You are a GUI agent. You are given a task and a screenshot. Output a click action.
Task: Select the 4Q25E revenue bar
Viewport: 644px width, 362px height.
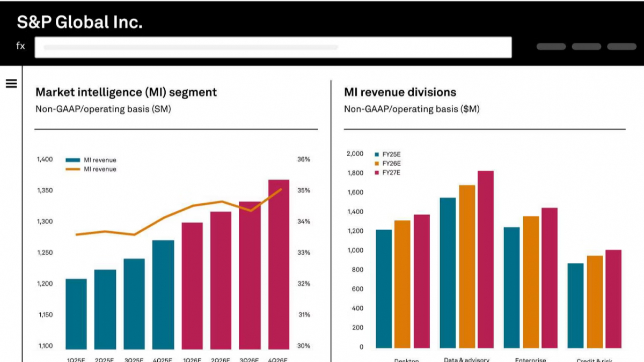coord(163,294)
